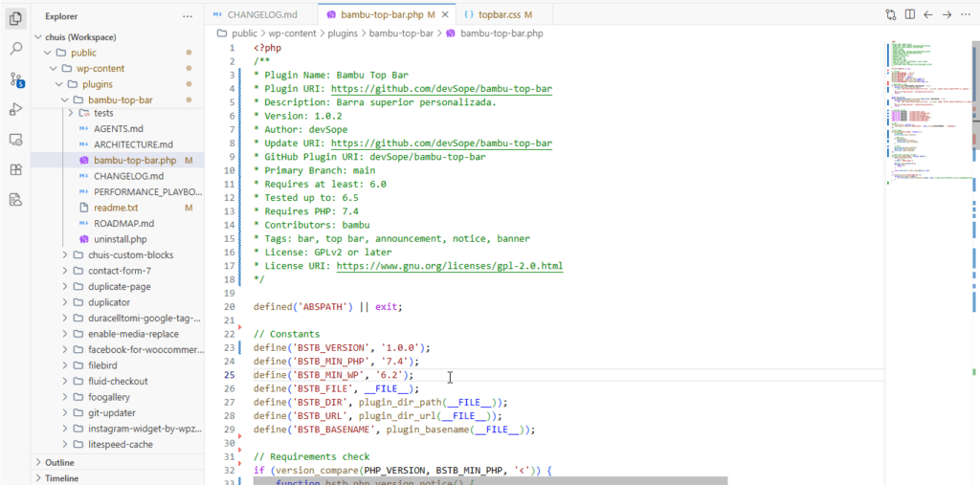Collapse the chuis (Workspace) root
Screen dimensions: 980x485
(x=38, y=37)
